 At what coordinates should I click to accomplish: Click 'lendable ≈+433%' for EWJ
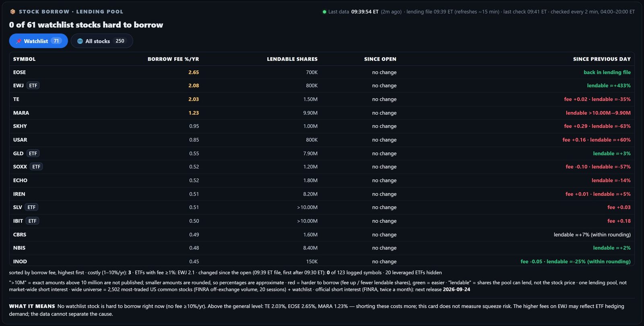[x=609, y=86]
